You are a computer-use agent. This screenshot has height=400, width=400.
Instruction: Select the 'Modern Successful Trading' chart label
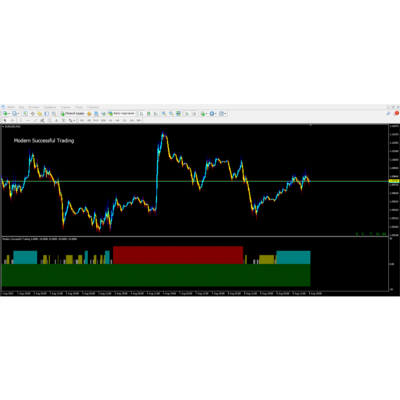pyautogui.click(x=44, y=140)
